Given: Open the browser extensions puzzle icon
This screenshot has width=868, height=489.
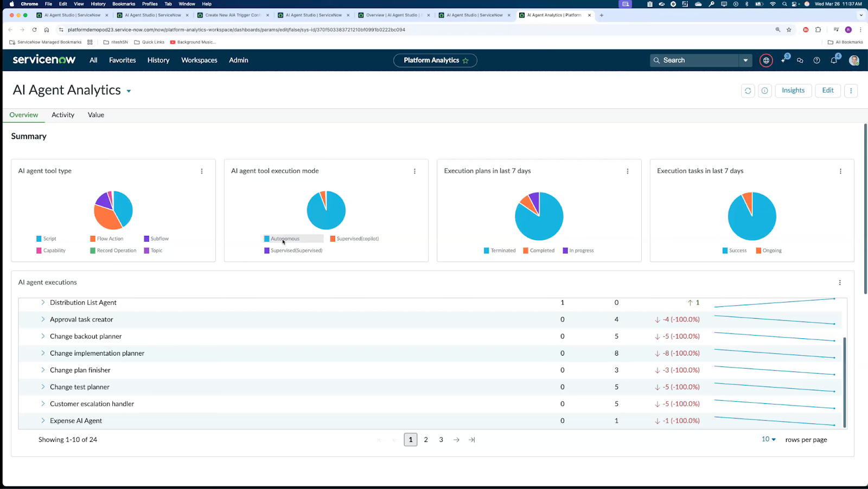Looking at the screenshot, I should point(818,30).
